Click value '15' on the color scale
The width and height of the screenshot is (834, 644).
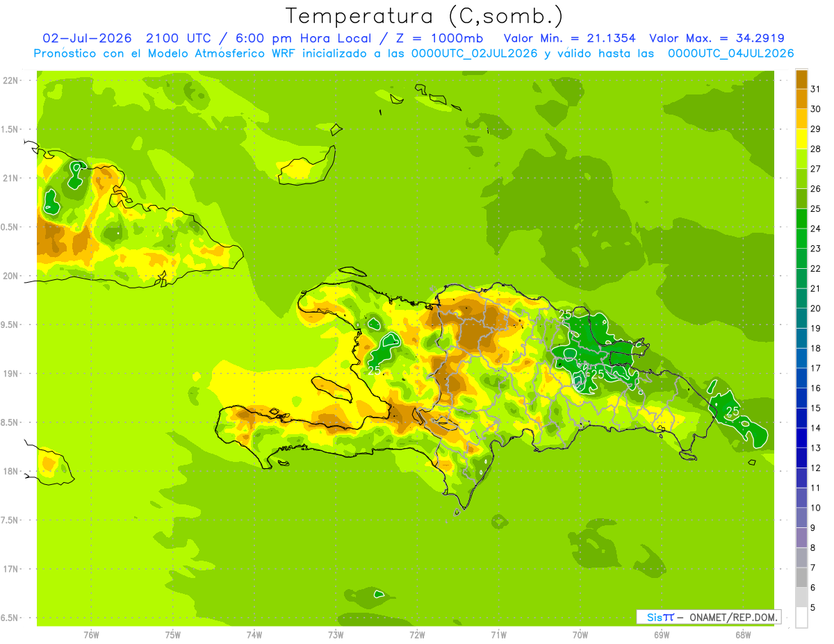click(816, 408)
